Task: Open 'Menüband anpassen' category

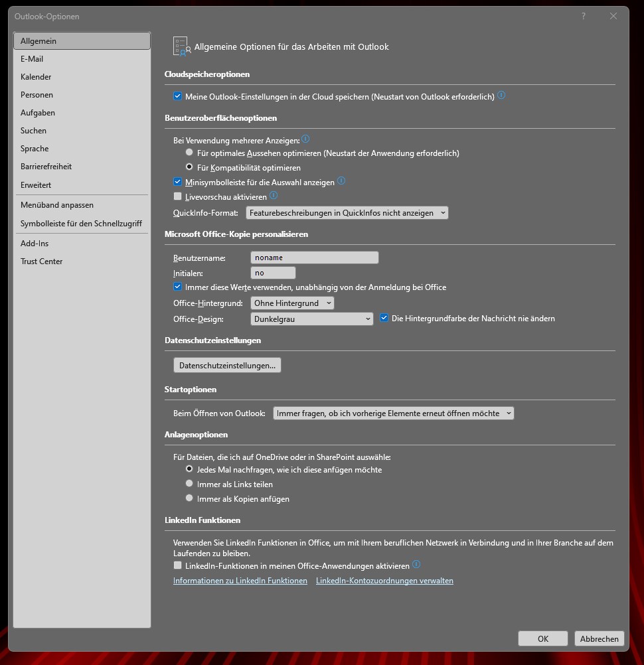Action: pyautogui.click(x=82, y=205)
